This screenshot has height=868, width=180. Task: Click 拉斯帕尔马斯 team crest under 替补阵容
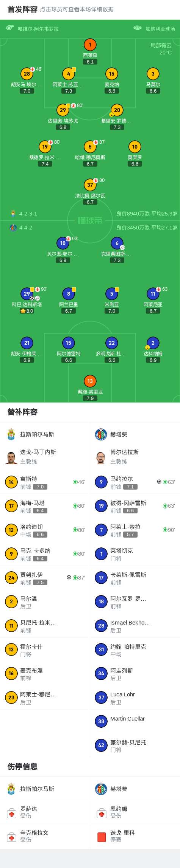[11, 434]
